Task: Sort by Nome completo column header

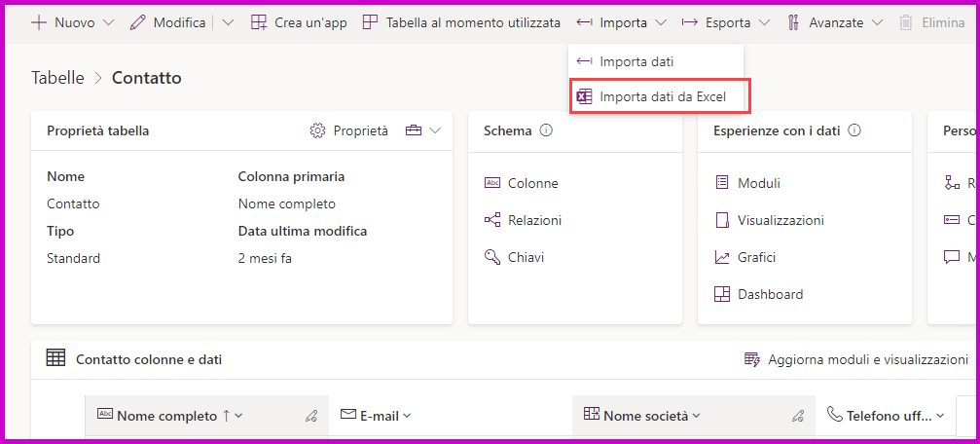Action: click(x=166, y=415)
